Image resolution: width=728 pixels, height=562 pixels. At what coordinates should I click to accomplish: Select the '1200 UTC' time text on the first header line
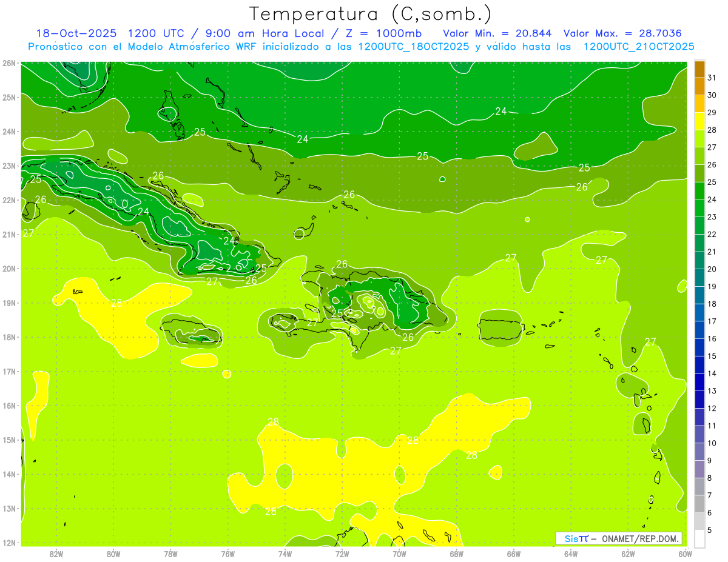(x=158, y=33)
